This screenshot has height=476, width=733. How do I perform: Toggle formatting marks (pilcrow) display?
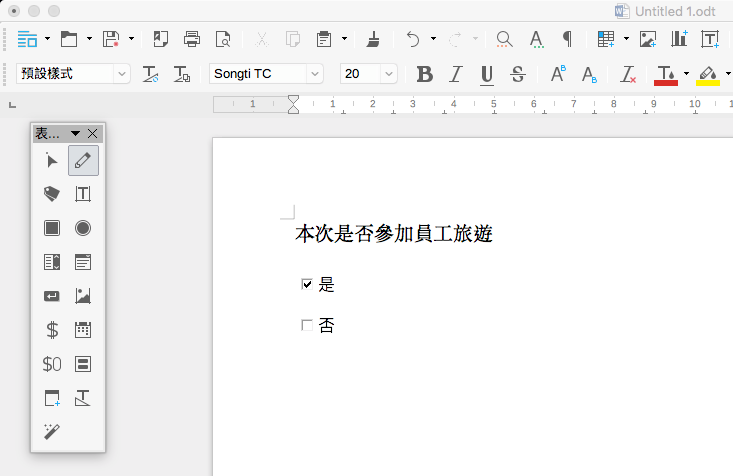tap(567, 40)
